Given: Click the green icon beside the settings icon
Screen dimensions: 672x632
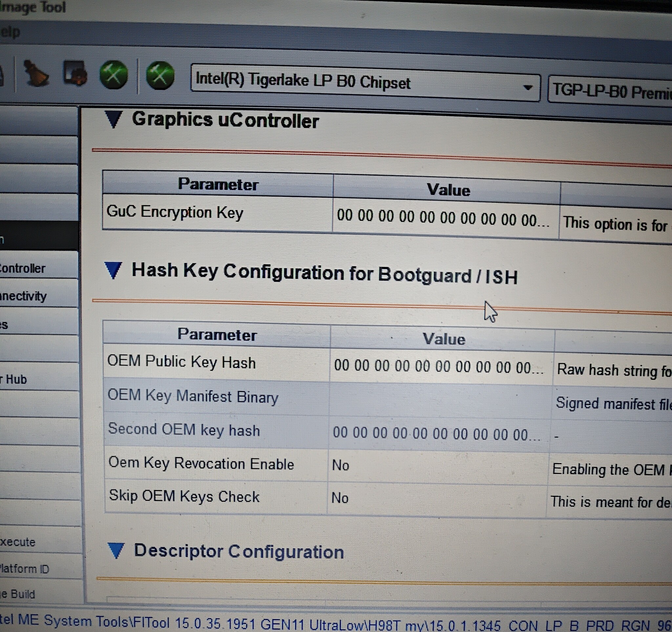Looking at the screenshot, I should [x=114, y=75].
